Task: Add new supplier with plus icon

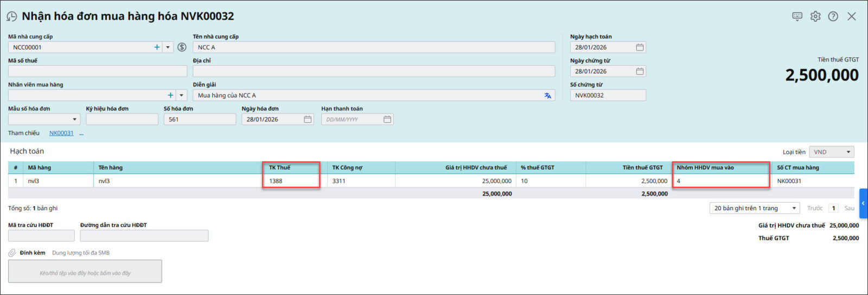Action: coord(157,47)
